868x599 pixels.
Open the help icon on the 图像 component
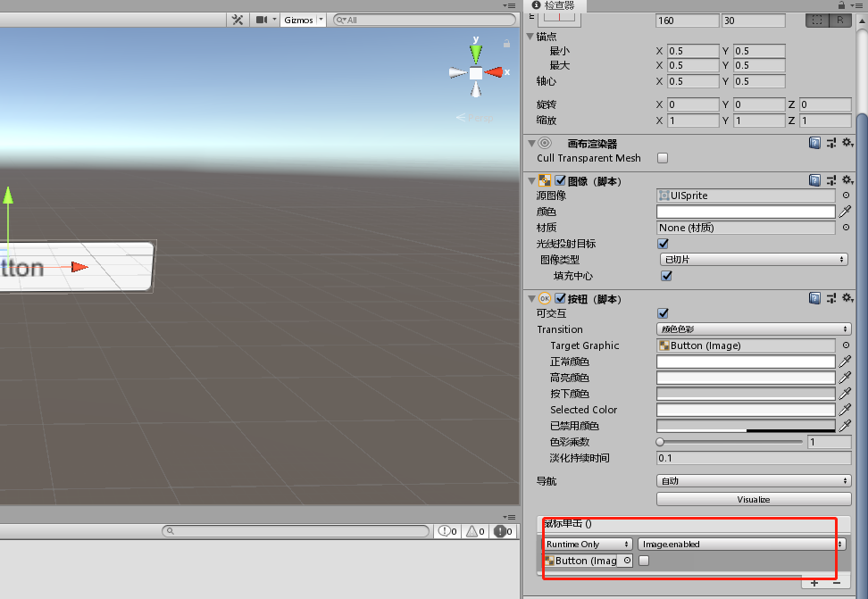814,179
